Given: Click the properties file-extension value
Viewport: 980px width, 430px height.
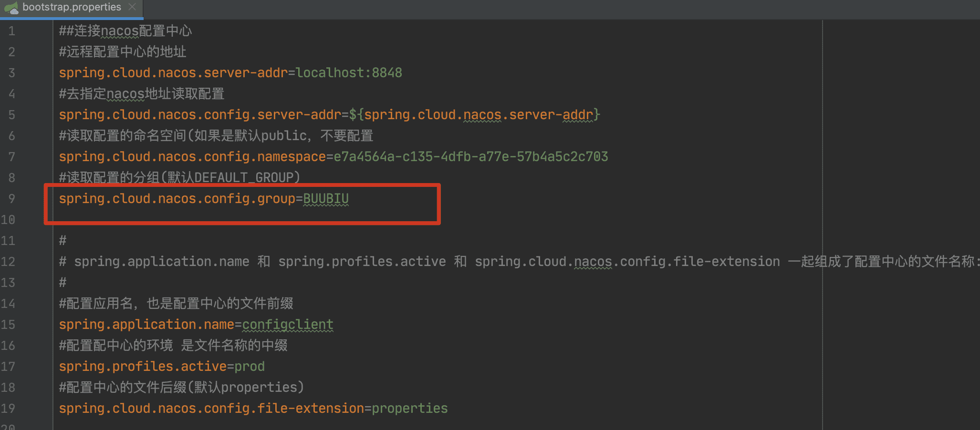Looking at the screenshot, I should [409, 409].
